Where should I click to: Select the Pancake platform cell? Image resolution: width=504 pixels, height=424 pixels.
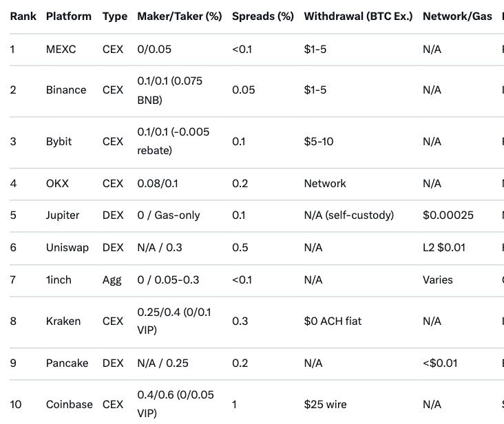pos(67,363)
